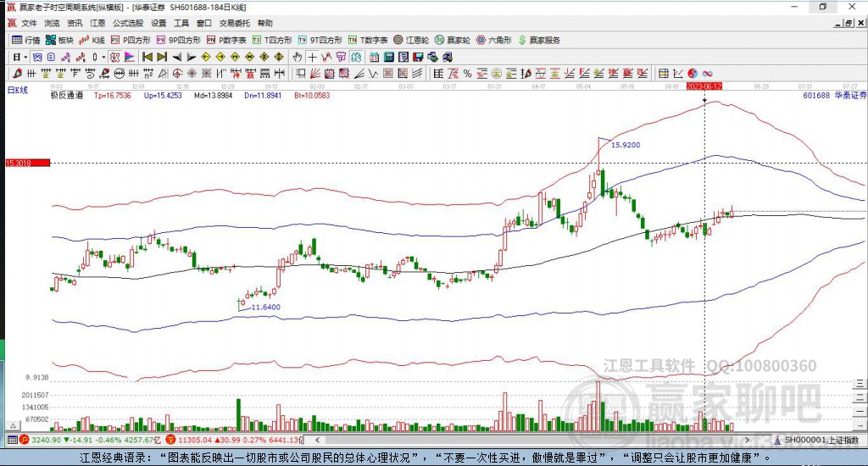The image size is (868, 466).
Task: Open the 江恩轮 Gann wheel
Action: tap(411, 40)
